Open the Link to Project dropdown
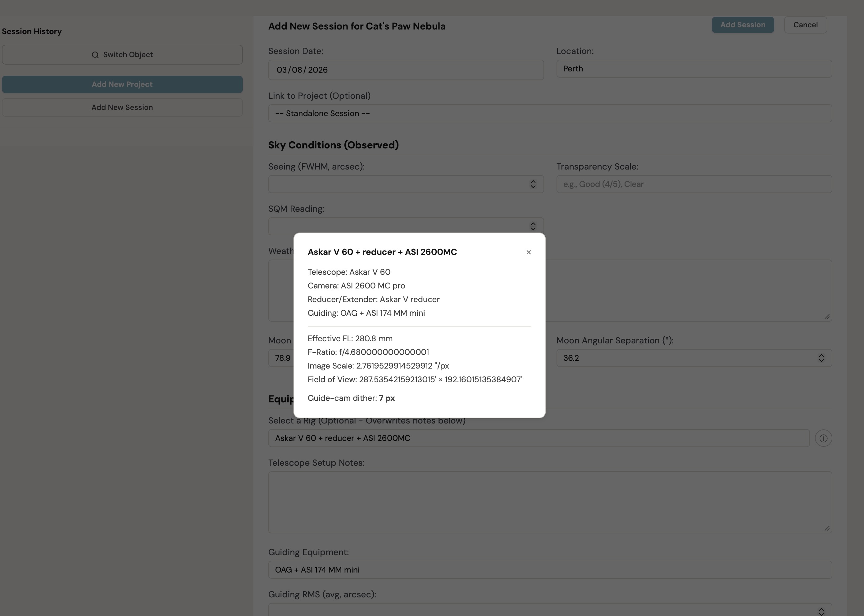The height and width of the screenshot is (616, 864). 550,113
